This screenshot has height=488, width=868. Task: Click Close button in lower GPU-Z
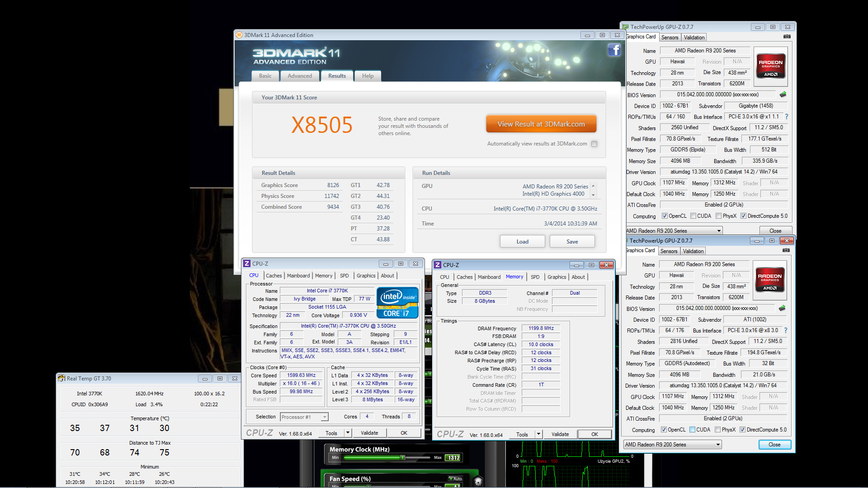coord(774,445)
